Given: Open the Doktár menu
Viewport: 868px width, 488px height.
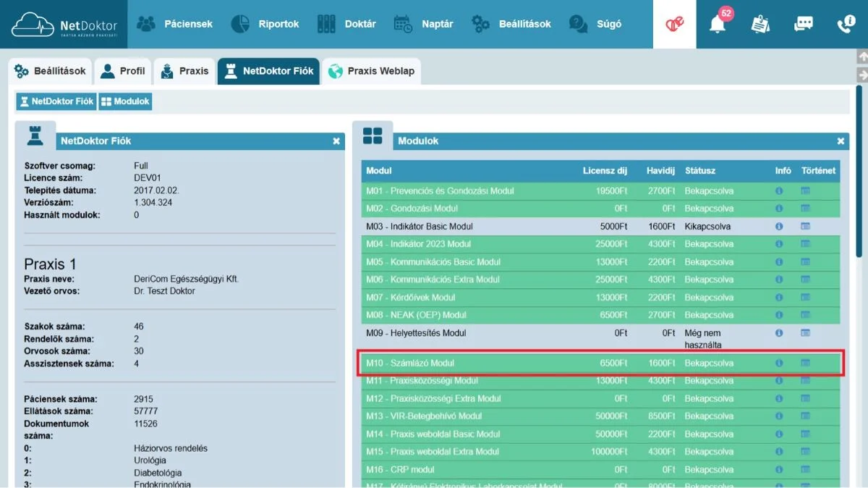Looking at the screenshot, I should point(346,24).
